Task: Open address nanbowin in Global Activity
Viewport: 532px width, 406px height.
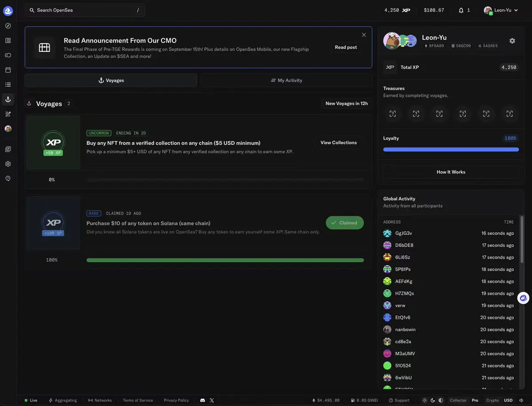Action: tap(405, 330)
